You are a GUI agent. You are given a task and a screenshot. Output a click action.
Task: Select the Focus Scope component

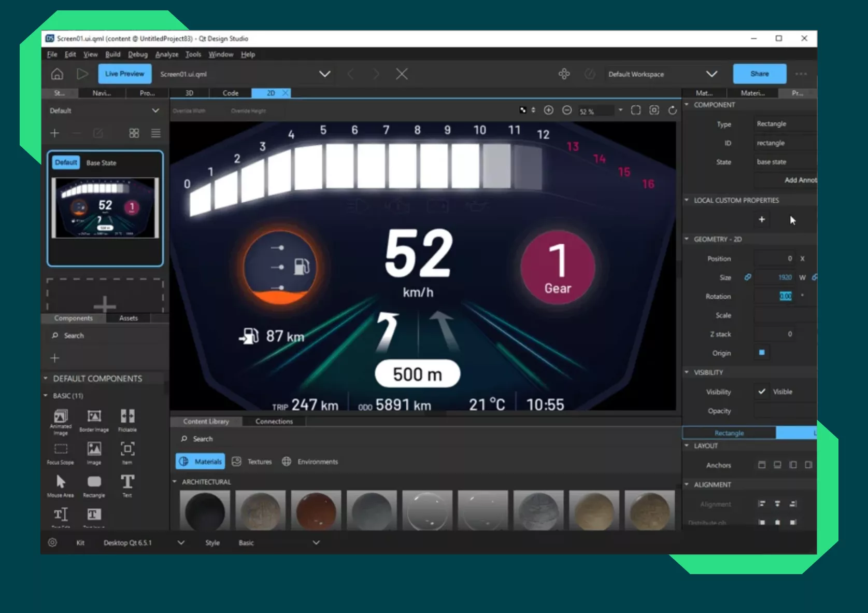coord(61,453)
